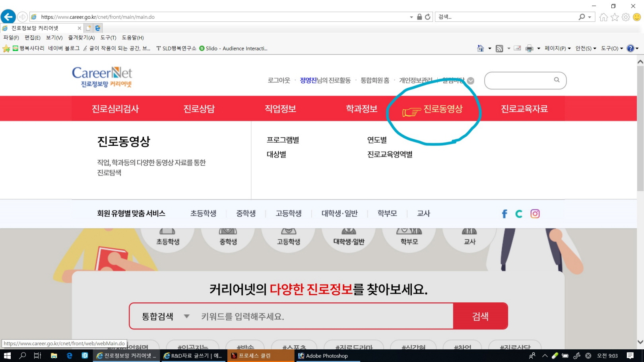Click the refresh icon in address bar
644x362 pixels.
[428, 17]
